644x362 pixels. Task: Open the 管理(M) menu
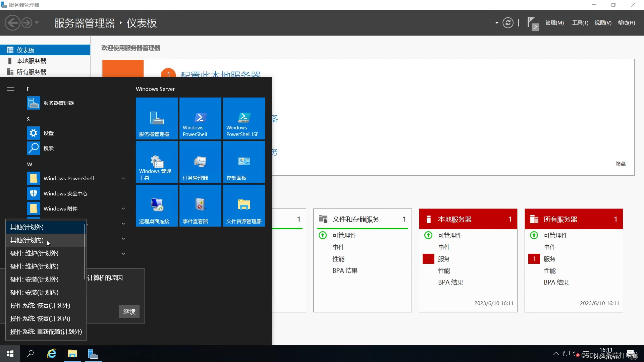[554, 23]
